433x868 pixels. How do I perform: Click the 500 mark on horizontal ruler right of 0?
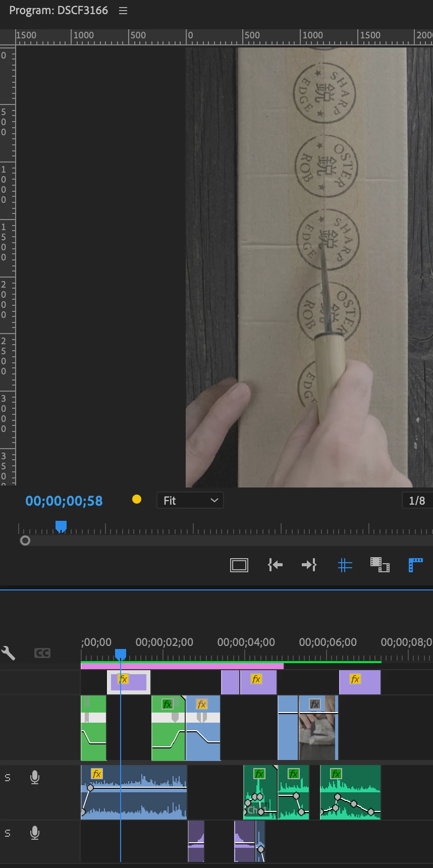(x=252, y=35)
